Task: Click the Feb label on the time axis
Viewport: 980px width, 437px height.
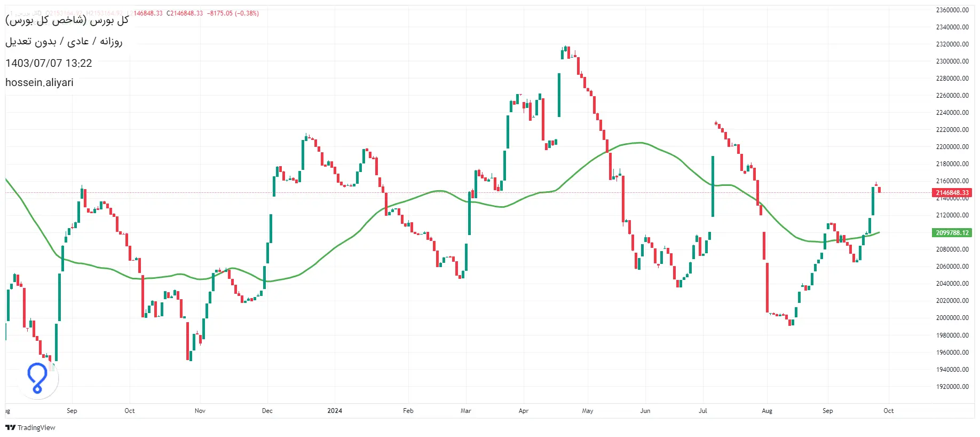Action: [x=408, y=411]
